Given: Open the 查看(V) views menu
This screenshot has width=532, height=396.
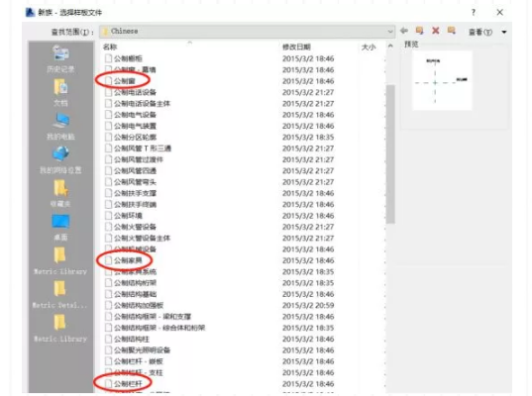Looking at the screenshot, I should (x=480, y=32).
